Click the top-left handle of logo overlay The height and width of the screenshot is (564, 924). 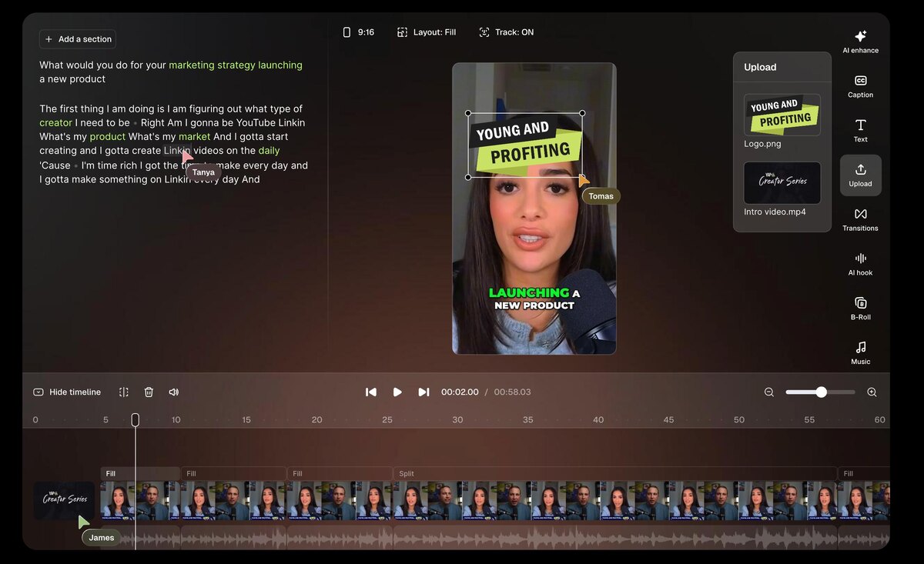tap(469, 114)
